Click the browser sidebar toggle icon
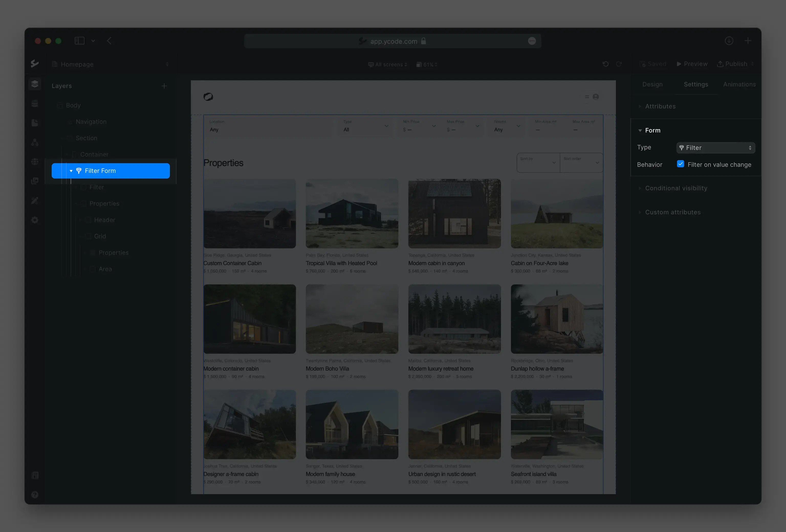The width and height of the screenshot is (786, 532). [x=80, y=41]
